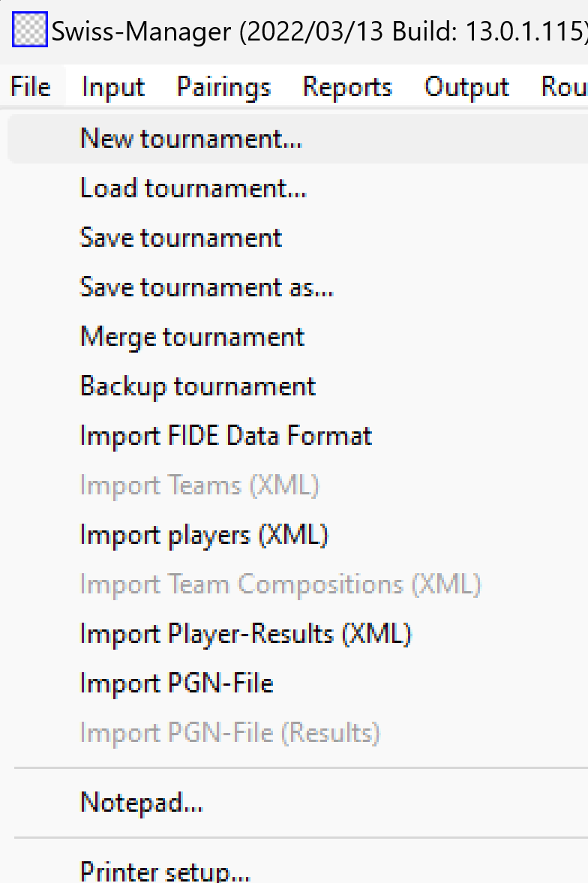The height and width of the screenshot is (883, 588).
Task: Select Import players (XML)
Action: 204,535
